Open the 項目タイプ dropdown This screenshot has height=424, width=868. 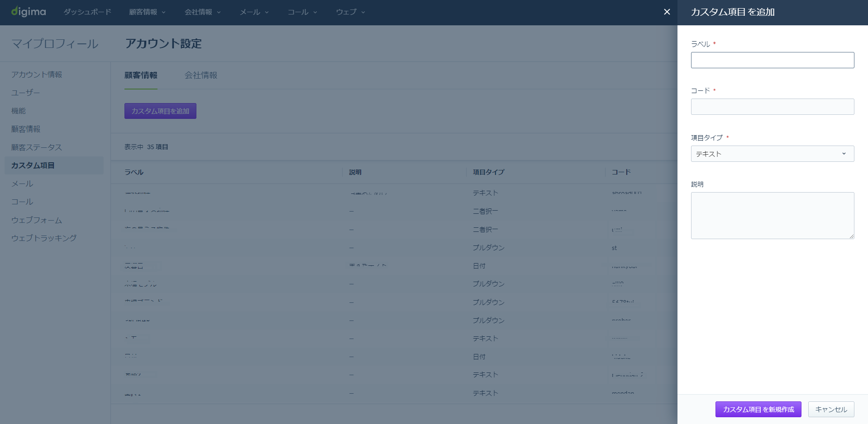[772, 154]
